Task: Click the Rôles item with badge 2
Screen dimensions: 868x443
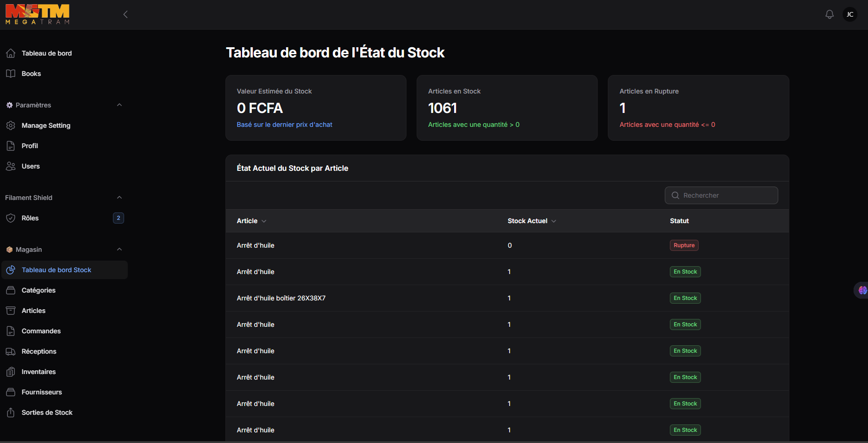Action: [x=30, y=218]
